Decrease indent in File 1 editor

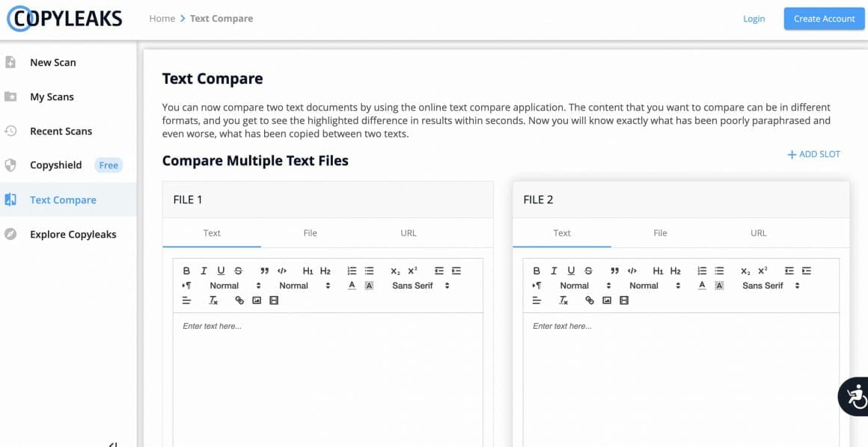439,271
